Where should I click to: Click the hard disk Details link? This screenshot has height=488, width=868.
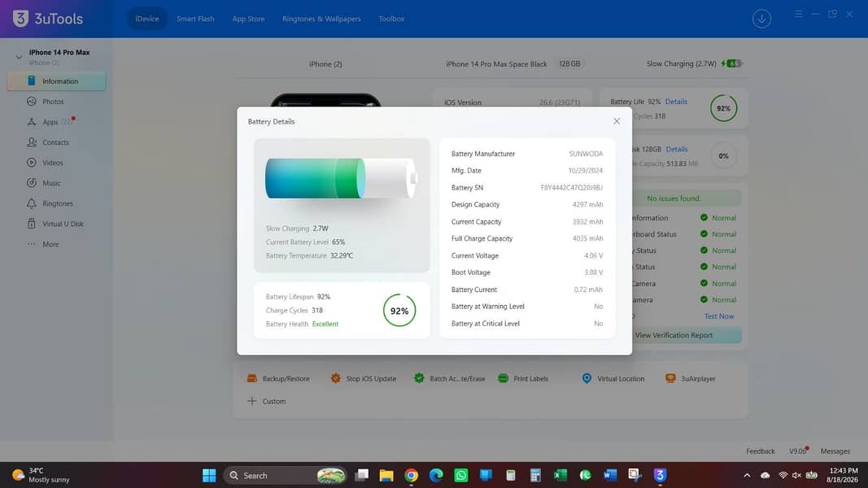677,150
